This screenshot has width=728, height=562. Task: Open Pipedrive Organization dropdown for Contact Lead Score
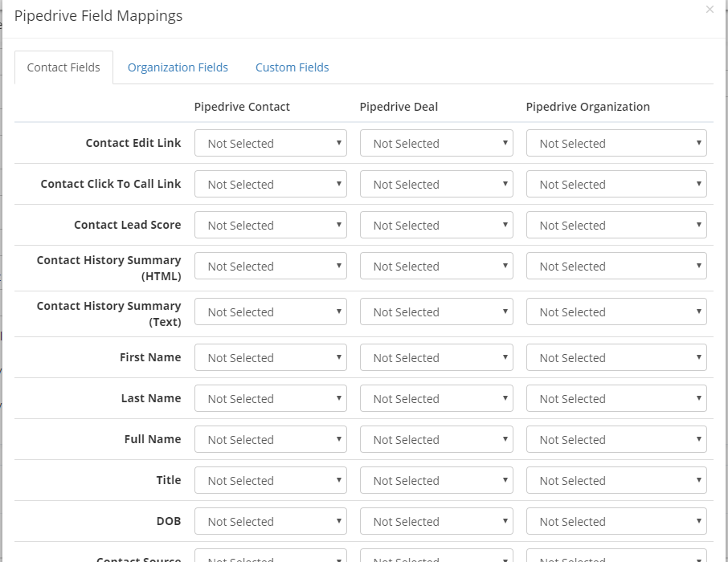pos(616,225)
